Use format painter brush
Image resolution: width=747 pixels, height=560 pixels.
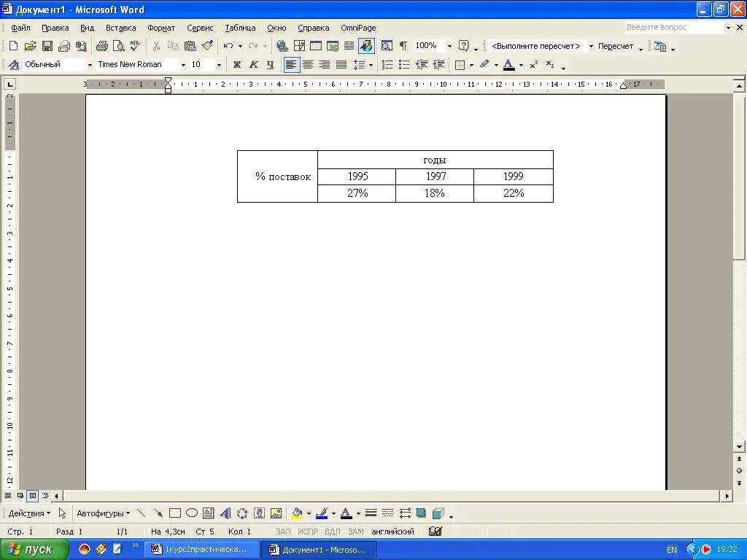206,46
